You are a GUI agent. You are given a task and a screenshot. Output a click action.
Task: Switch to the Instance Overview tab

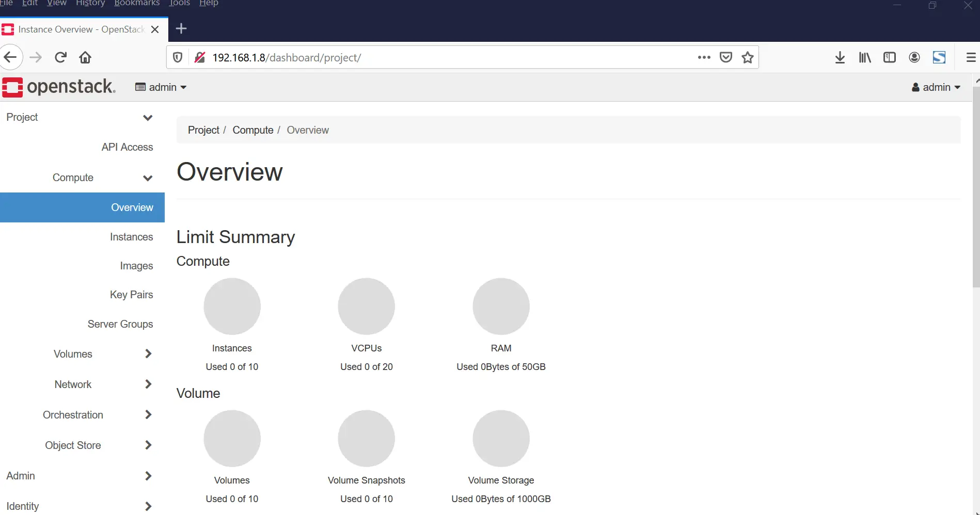click(81, 29)
